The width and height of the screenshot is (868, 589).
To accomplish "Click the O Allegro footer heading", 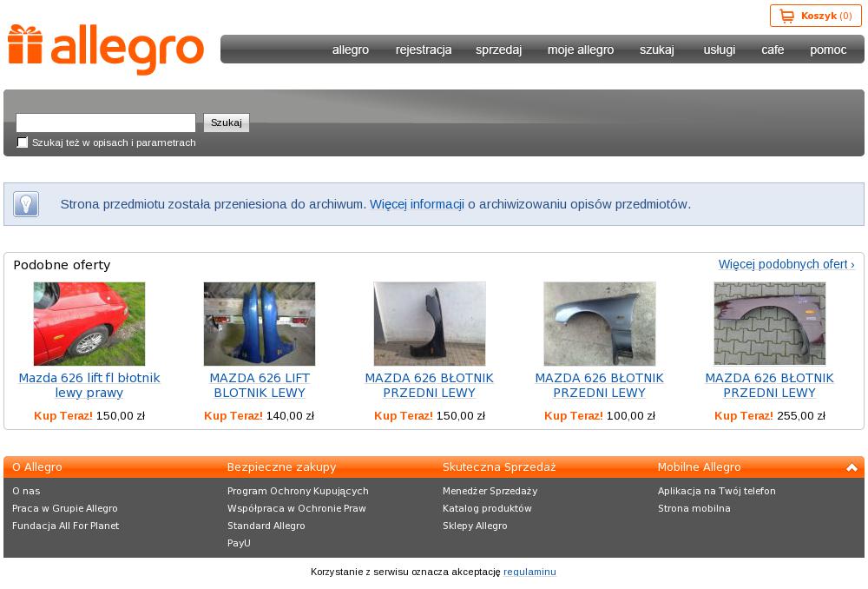I will click(x=37, y=467).
